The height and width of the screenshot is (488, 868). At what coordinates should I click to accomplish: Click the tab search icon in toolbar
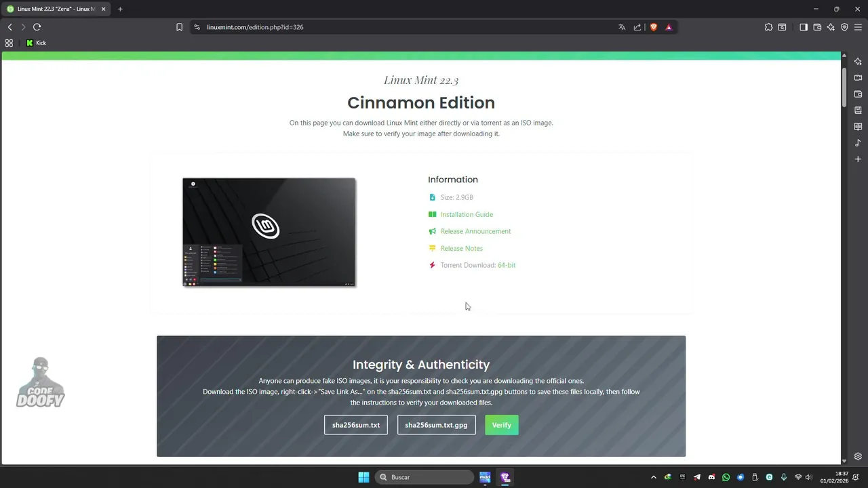782,27
